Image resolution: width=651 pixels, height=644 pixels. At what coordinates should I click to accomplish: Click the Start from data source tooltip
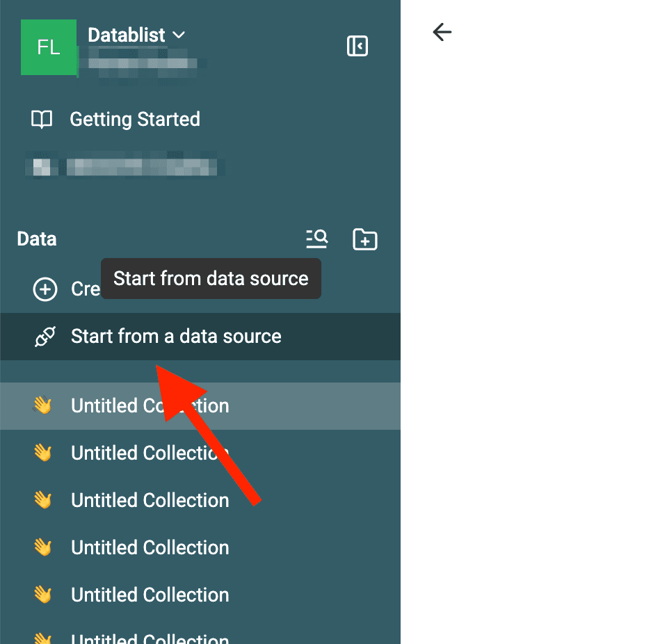coord(211,278)
